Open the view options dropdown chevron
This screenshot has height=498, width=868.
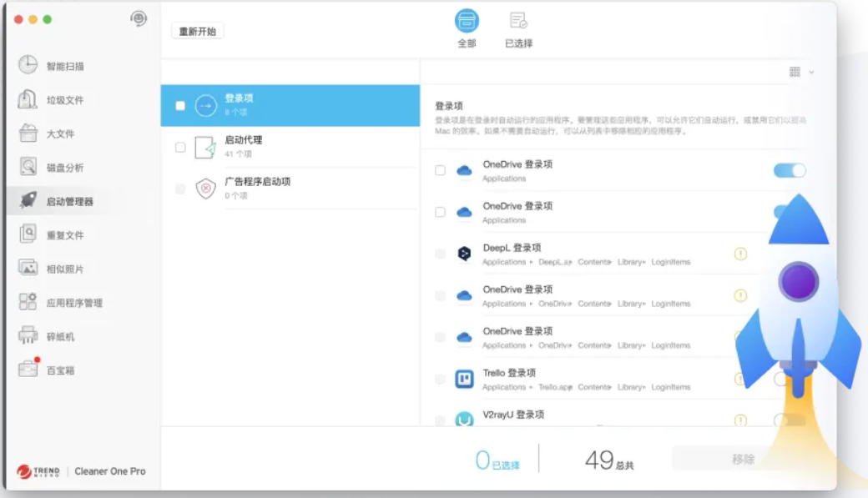point(811,72)
